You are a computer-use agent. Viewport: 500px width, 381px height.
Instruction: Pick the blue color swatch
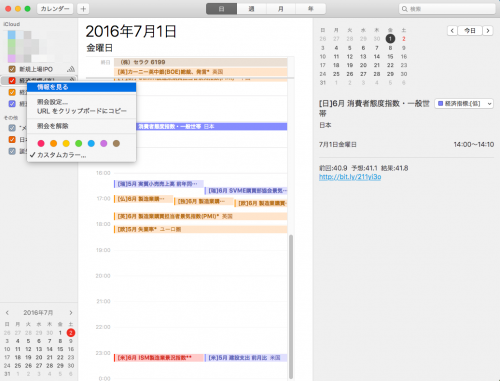91,143
